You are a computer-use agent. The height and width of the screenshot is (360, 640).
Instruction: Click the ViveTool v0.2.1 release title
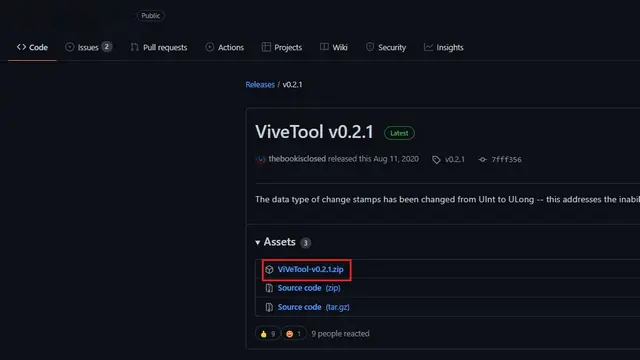point(314,132)
